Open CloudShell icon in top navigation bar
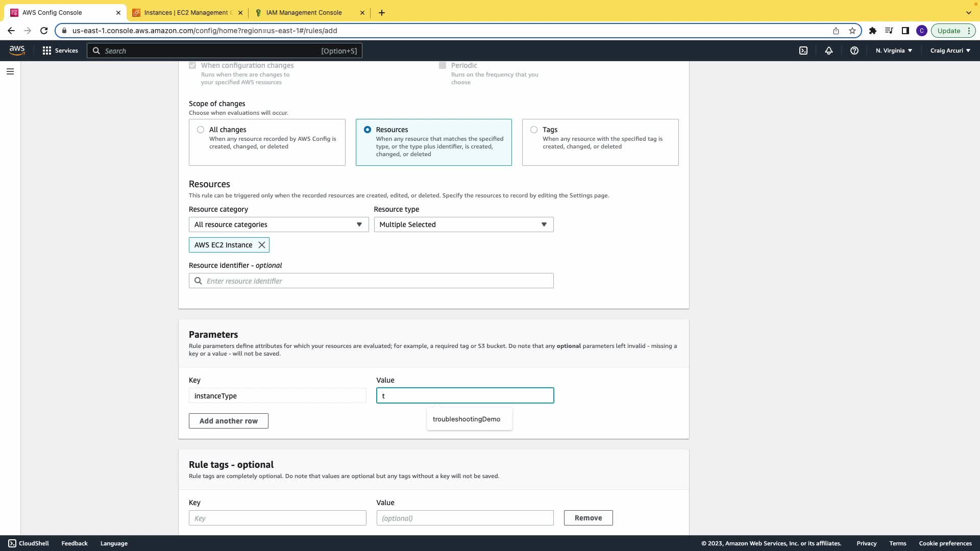The height and width of the screenshot is (551, 980). click(803, 51)
